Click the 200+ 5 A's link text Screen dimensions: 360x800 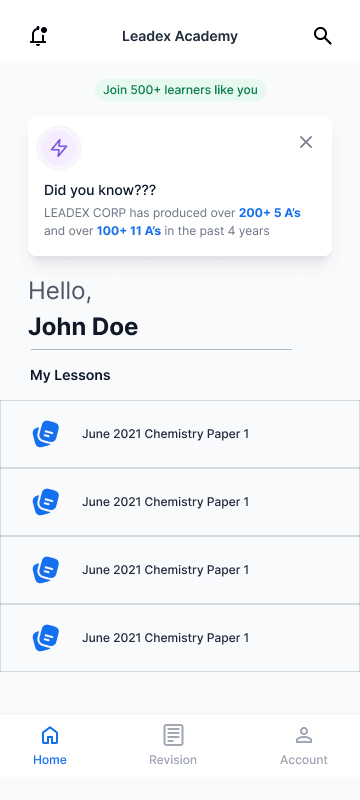[x=270, y=213]
